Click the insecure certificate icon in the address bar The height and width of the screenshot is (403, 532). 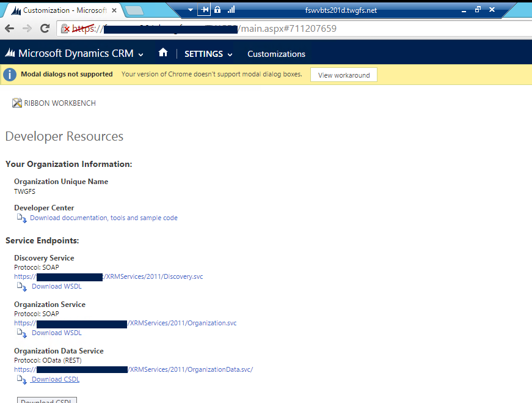65,29
